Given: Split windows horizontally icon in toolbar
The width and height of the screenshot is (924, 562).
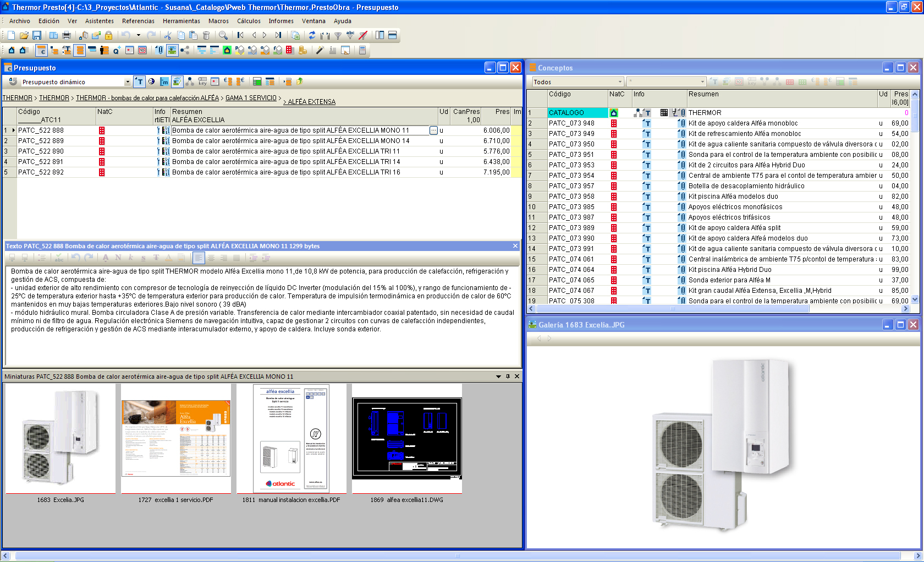Looking at the screenshot, I should (x=392, y=35).
